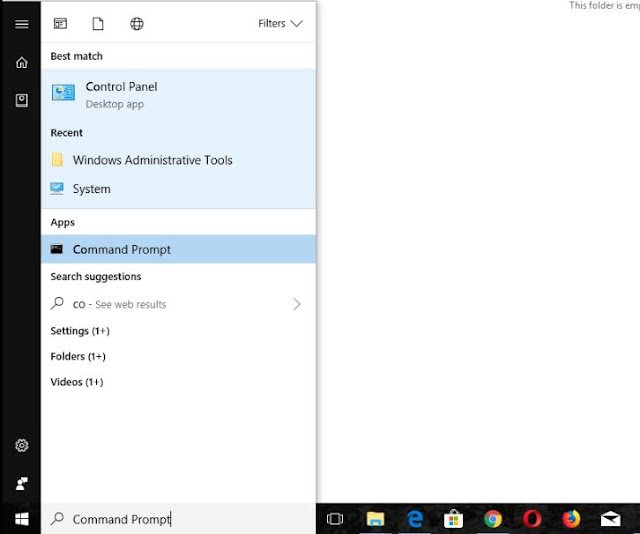Launch Microsoft Edge from the taskbar

click(415, 519)
